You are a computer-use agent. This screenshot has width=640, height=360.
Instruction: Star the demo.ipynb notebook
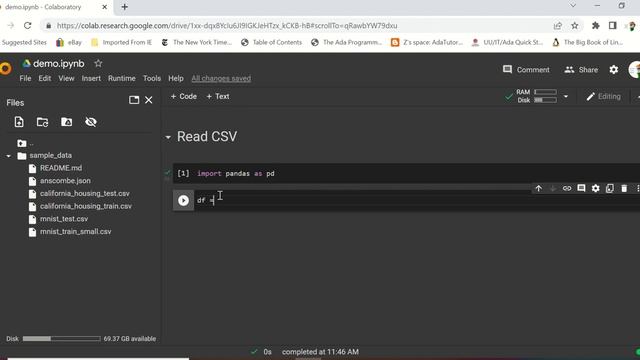point(98,64)
